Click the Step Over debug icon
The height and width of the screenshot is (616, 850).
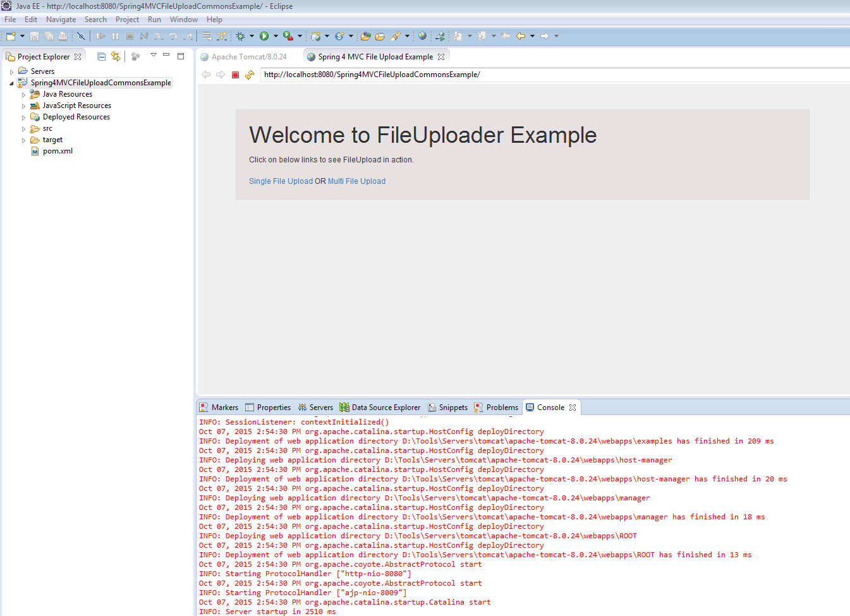click(x=173, y=36)
